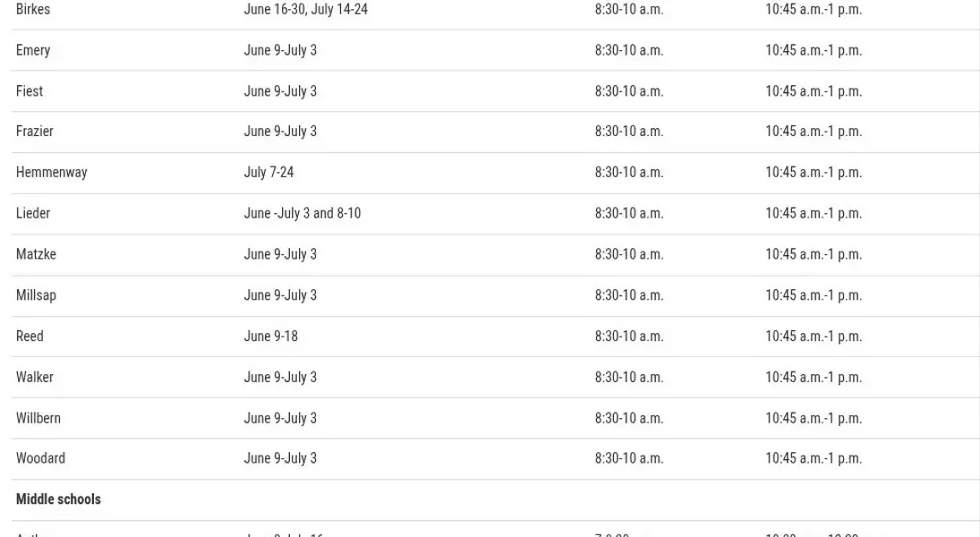Select Reed lunch time 10:45 a.m.-1 p.m.
The image size is (980, 537).
pyautogui.click(x=814, y=337)
